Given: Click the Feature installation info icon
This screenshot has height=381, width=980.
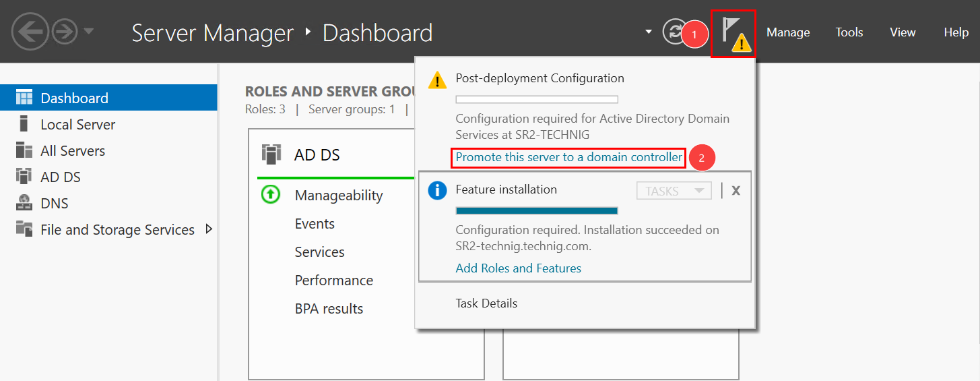Looking at the screenshot, I should pyautogui.click(x=437, y=191).
